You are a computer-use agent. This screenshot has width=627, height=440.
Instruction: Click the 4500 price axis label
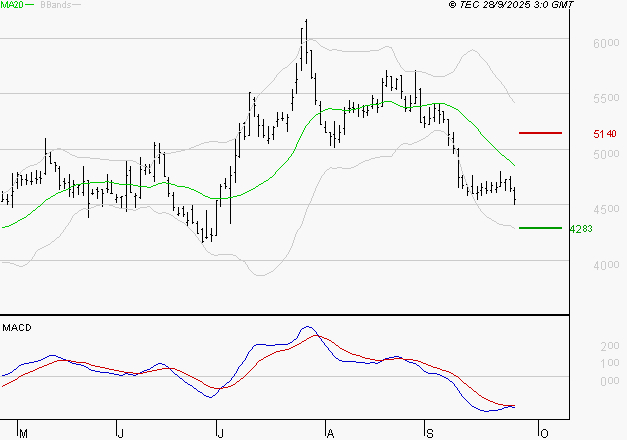(606, 209)
